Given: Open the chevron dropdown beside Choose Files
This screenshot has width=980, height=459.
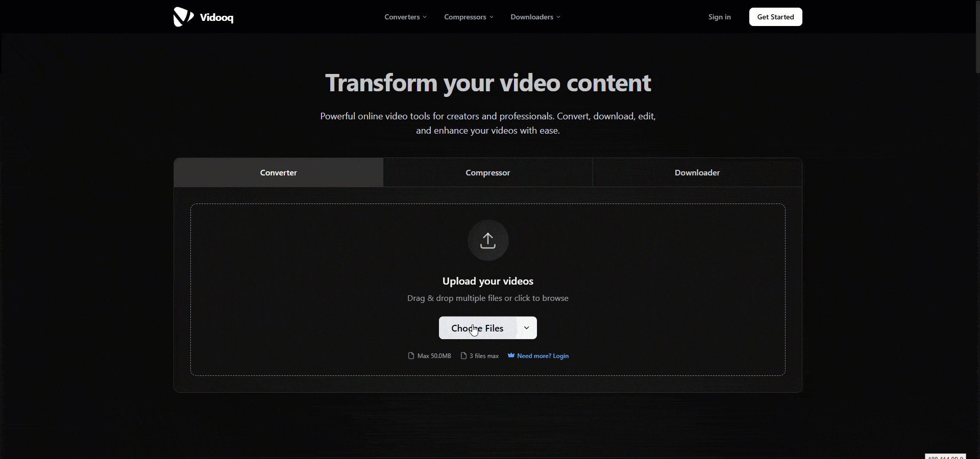Looking at the screenshot, I should click(x=527, y=328).
